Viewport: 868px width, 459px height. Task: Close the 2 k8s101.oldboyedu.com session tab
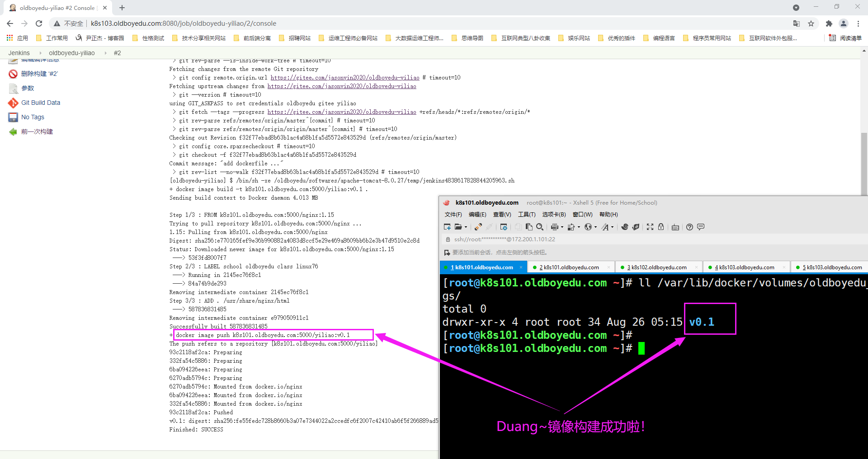pos(609,267)
